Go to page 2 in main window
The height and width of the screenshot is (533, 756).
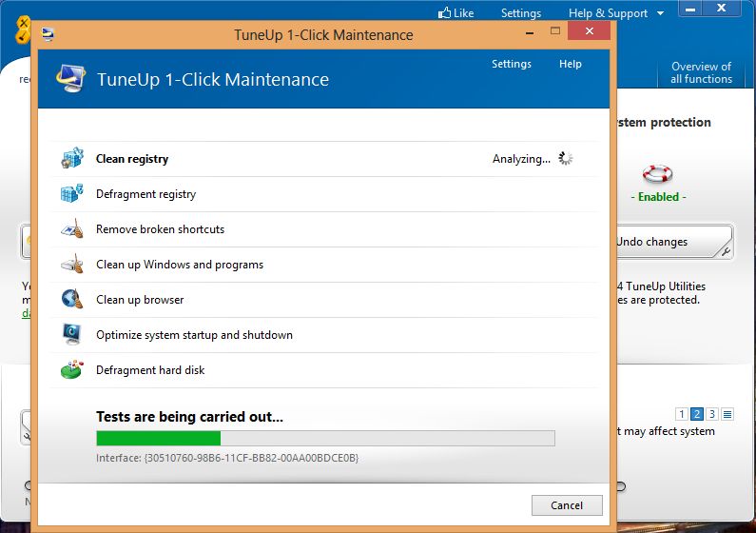(x=697, y=414)
